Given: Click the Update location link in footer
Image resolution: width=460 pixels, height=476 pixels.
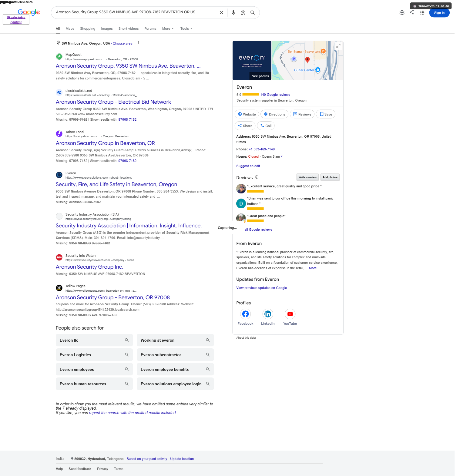Looking at the screenshot, I should click(182, 459).
